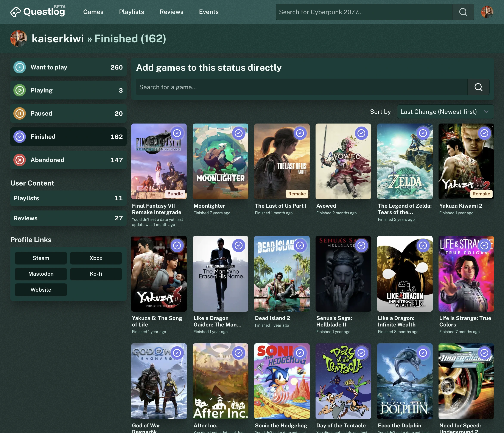Click the purple Finished status icon
The width and height of the screenshot is (504, 433).
[x=20, y=137]
